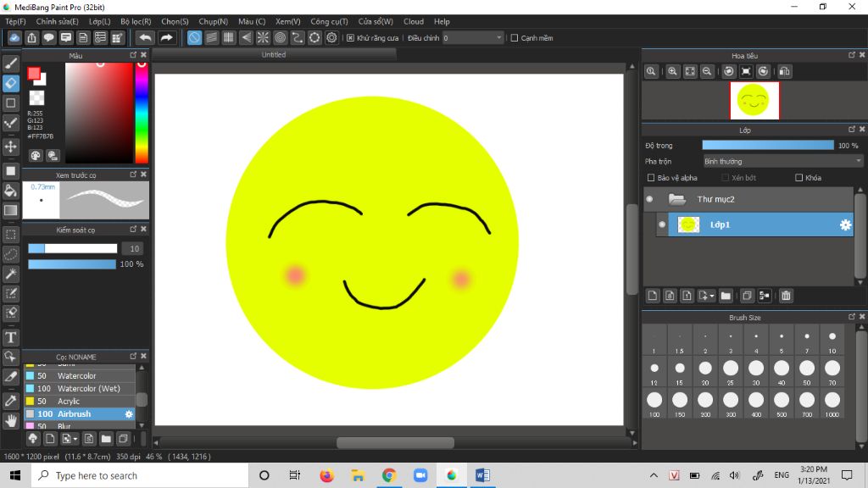
Task: Click the Redo arrow in toolbar
Action: 166,37
